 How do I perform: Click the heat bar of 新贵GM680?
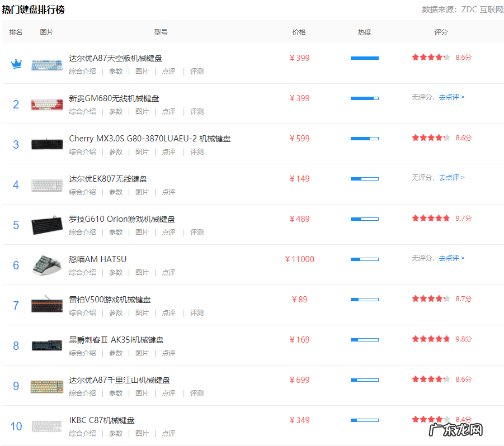(364, 98)
